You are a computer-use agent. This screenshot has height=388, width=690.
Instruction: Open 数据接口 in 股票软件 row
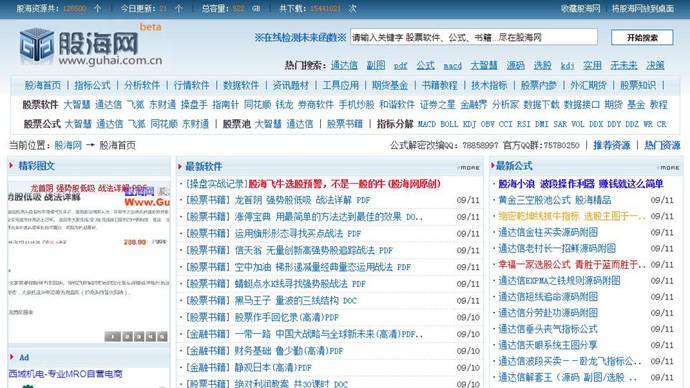click(x=582, y=105)
